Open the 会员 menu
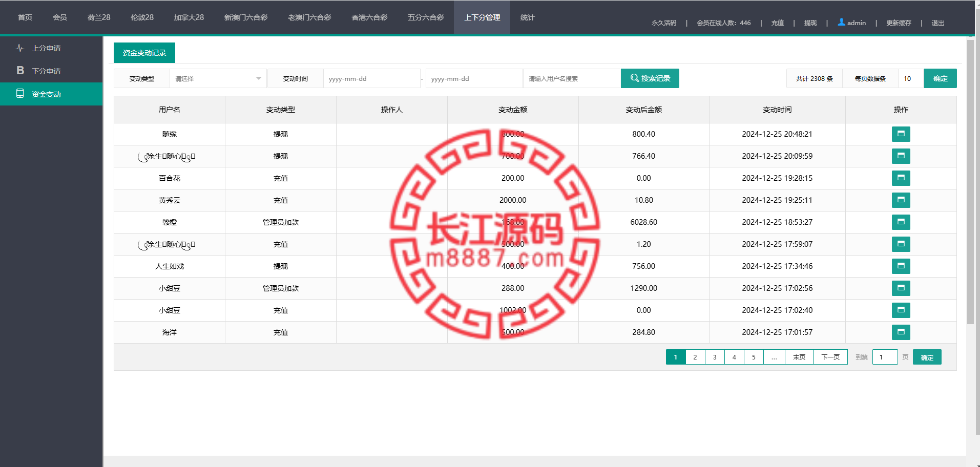 pyautogui.click(x=60, y=17)
